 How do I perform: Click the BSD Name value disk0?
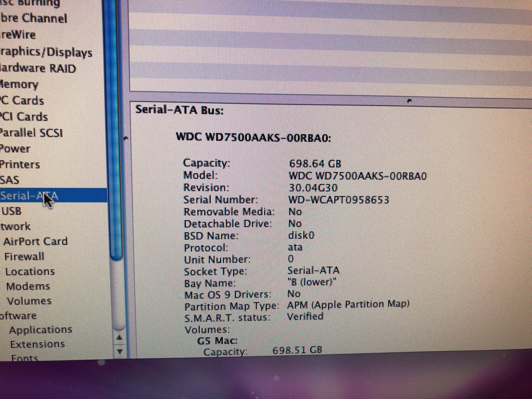(301, 235)
